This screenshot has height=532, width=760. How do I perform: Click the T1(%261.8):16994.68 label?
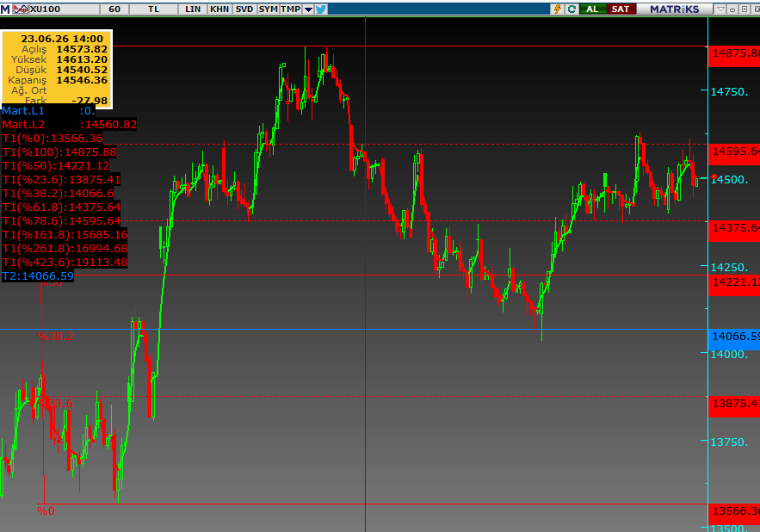(x=65, y=249)
